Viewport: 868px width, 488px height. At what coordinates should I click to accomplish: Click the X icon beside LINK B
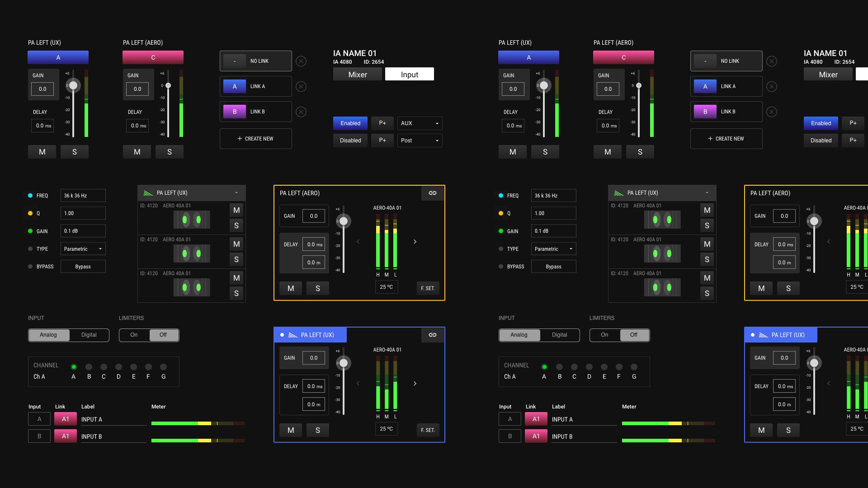tap(301, 112)
